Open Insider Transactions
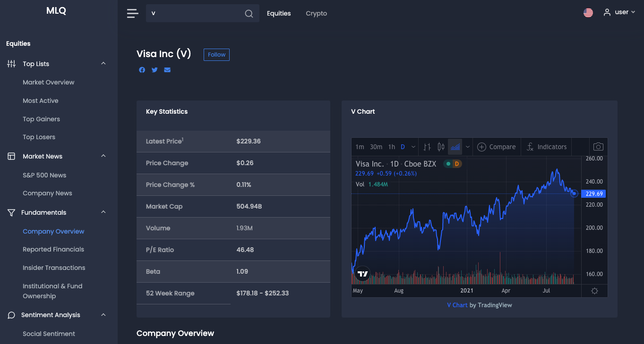Image resolution: width=644 pixels, height=344 pixels. pos(54,268)
